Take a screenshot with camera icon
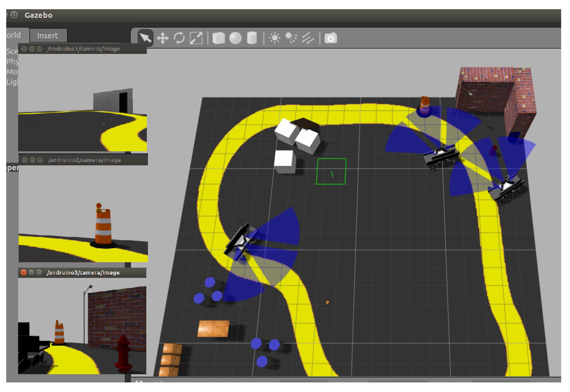 [x=331, y=38]
